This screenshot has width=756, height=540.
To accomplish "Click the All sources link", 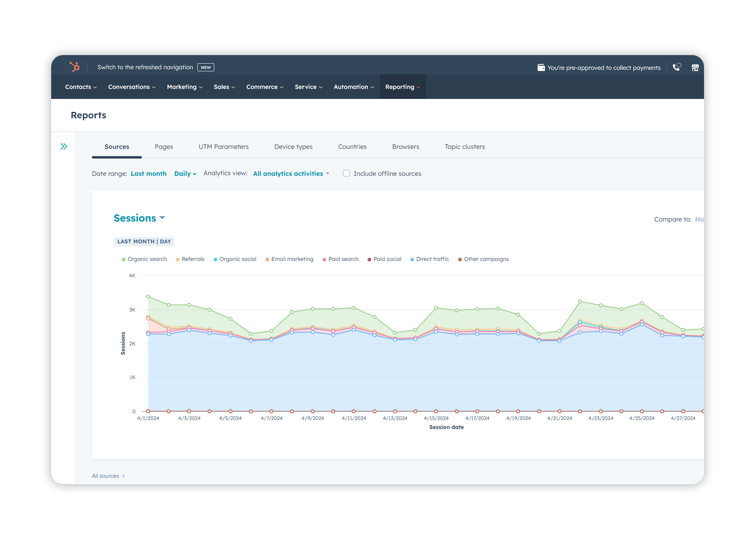I will (105, 475).
